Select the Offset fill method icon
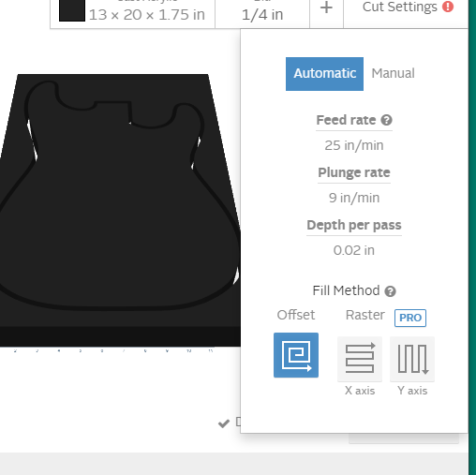The image size is (476, 475). [x=296, y=355]
